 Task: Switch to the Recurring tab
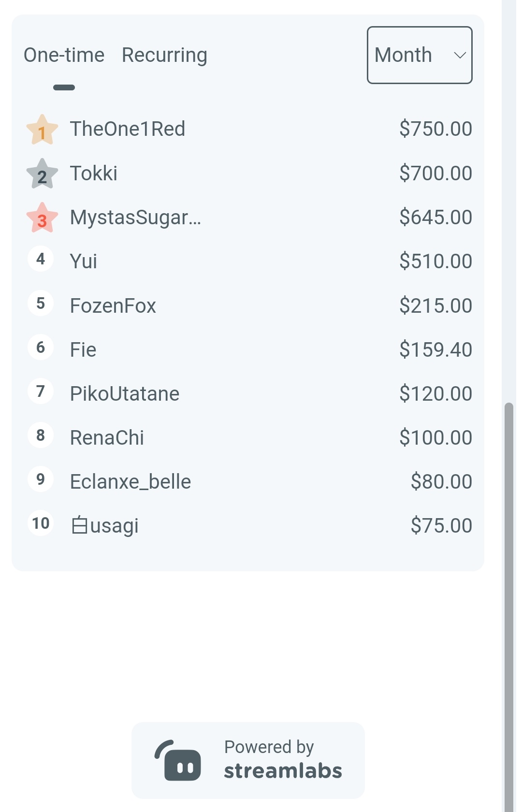(x=164, y=55)
